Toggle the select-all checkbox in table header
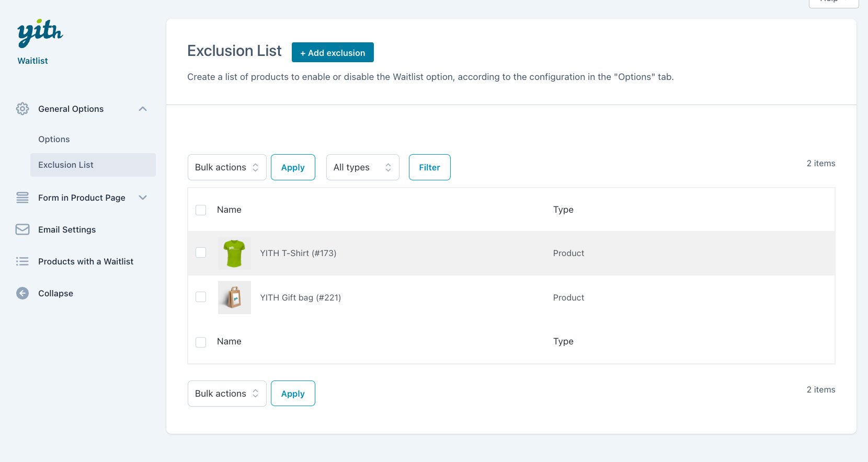Image resolution: width=868 pixels, height=462 pixels. (x=201, y=210)
